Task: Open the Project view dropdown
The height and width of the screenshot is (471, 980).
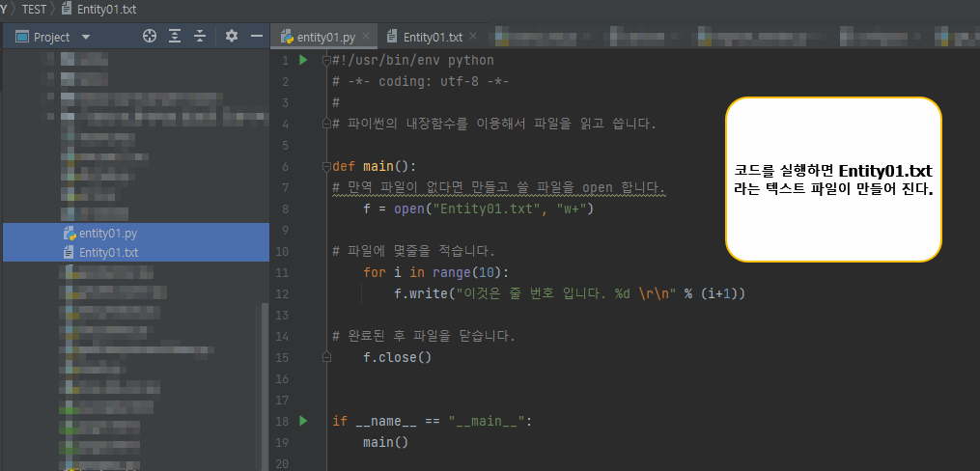Action: 86,38
